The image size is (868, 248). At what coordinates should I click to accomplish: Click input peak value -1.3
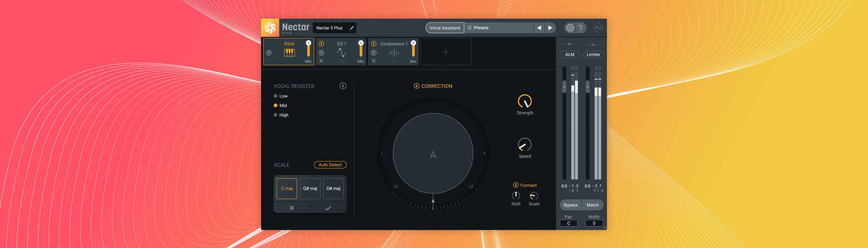click(x=574, y=186)
